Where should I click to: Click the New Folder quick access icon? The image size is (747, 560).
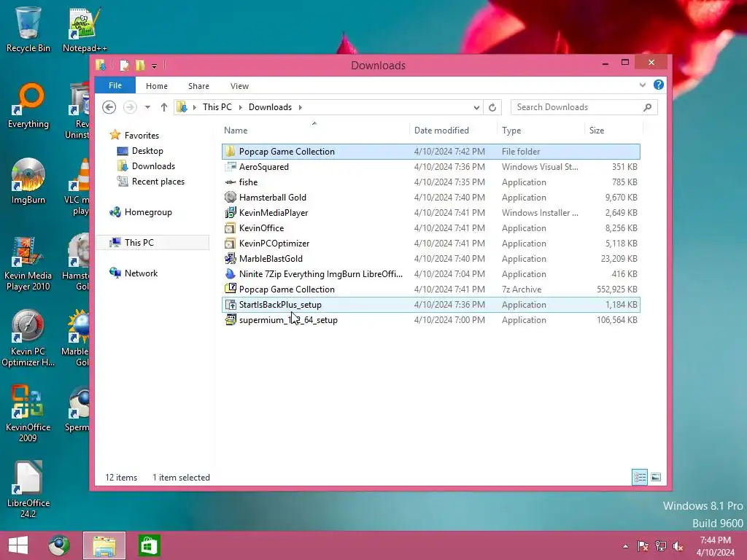tap(140, 65)
